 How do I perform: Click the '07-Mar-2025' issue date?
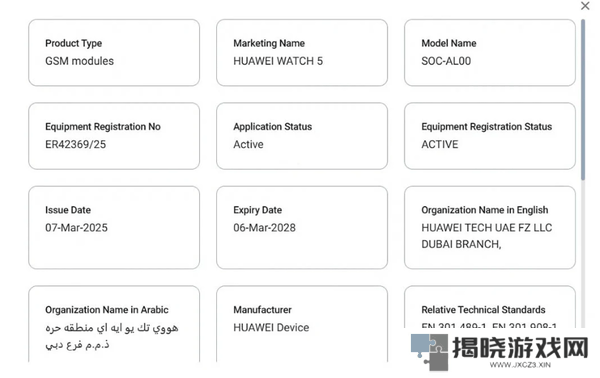76,228
